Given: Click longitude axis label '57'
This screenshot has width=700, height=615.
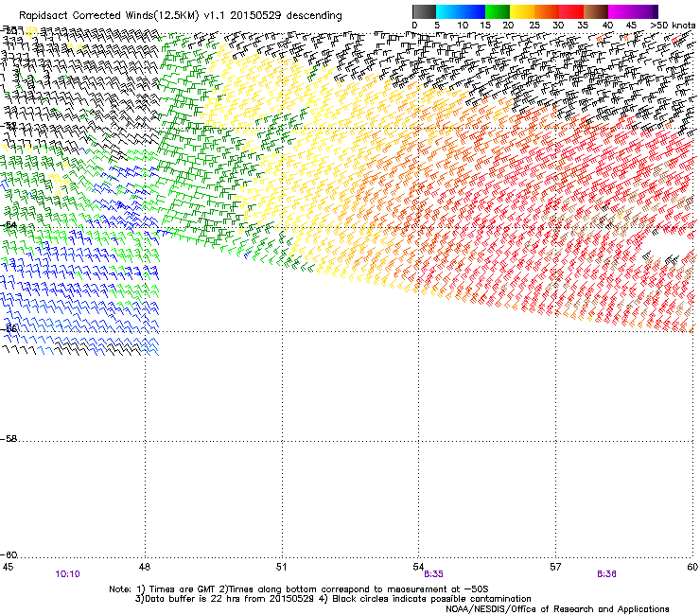Looking at the screenshot, I should click(555, 567).
